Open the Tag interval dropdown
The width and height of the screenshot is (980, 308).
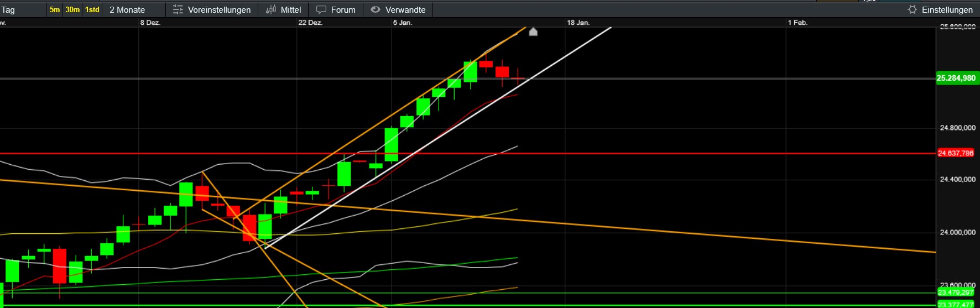click(x=22, y=10)
